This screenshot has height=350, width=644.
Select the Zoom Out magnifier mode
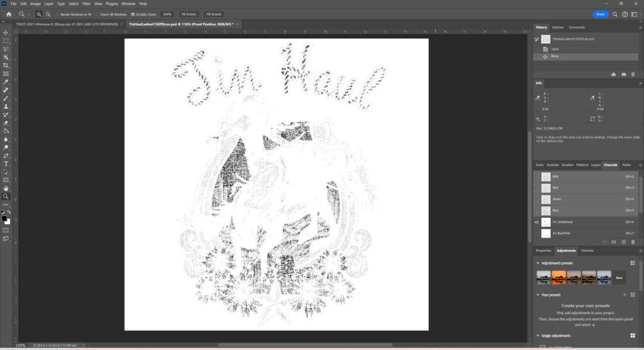point(48,14)
